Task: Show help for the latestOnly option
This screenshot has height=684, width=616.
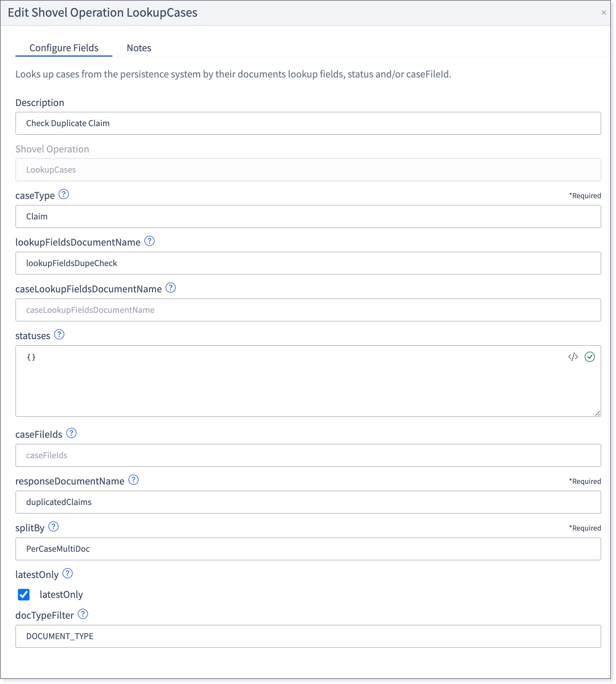Action: pos(68,573)
